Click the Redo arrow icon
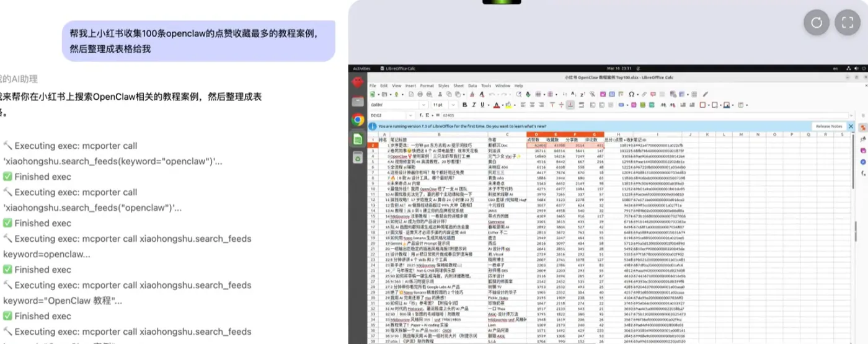Image resolution: width=868 pixels, height=344 pixels. [x=503, y=94]
